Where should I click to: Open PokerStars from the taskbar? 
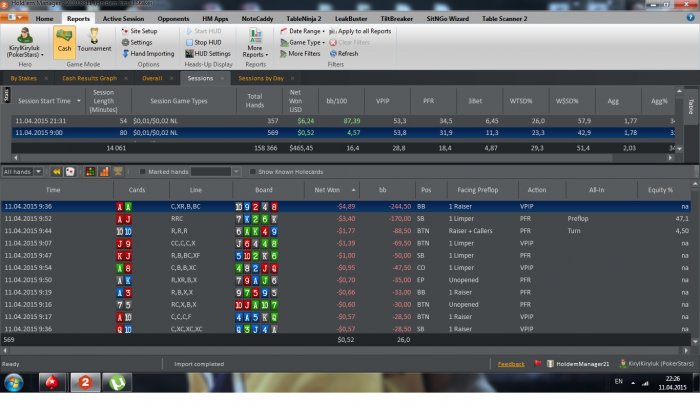[x=53, y=383]
